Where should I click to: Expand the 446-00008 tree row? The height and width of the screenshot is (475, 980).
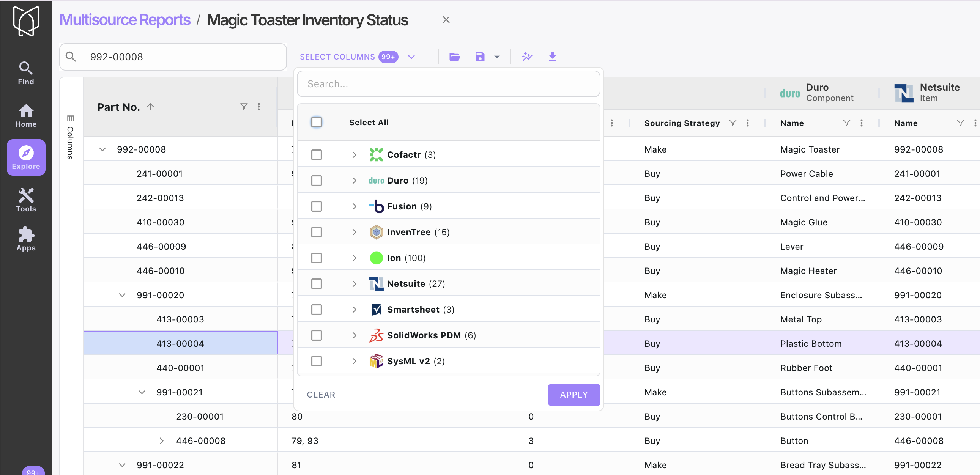[x=162, y=441]
